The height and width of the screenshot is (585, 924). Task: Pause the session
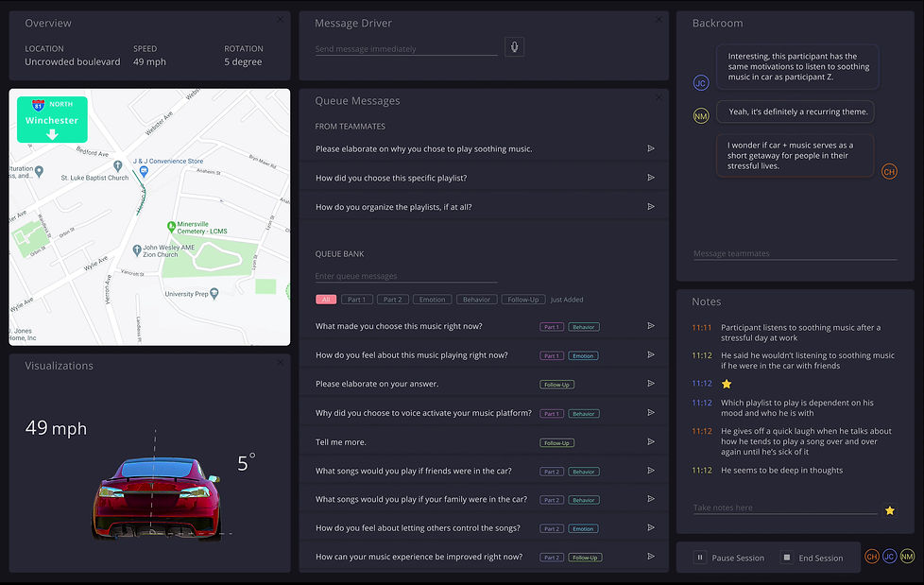tap(729, 558)
